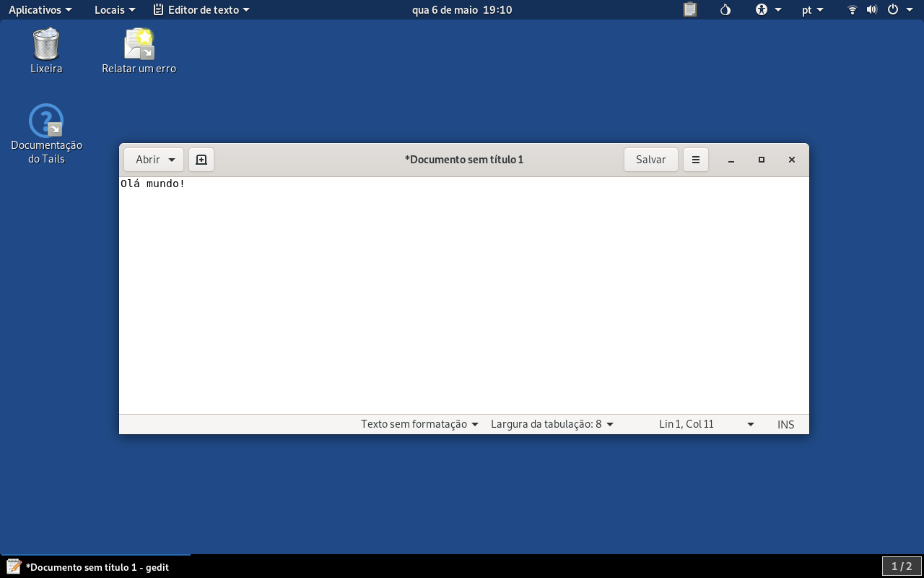Open the Editor de texto app menu
The height and width of the screenshot is (578, 924).
(x=201, y=9)
